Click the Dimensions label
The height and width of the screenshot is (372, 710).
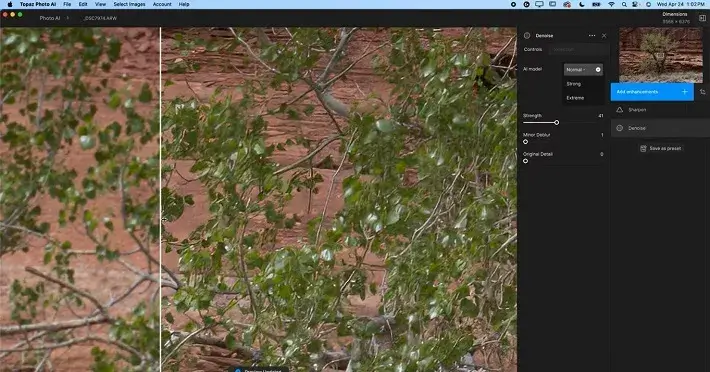click(x=675, y=14)
